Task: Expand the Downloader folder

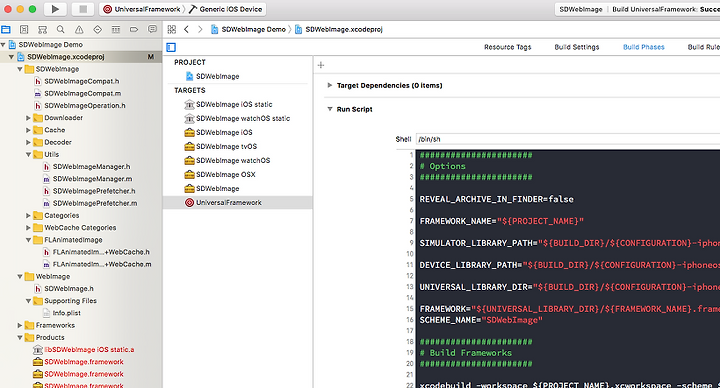Action: tap(28, 118)
